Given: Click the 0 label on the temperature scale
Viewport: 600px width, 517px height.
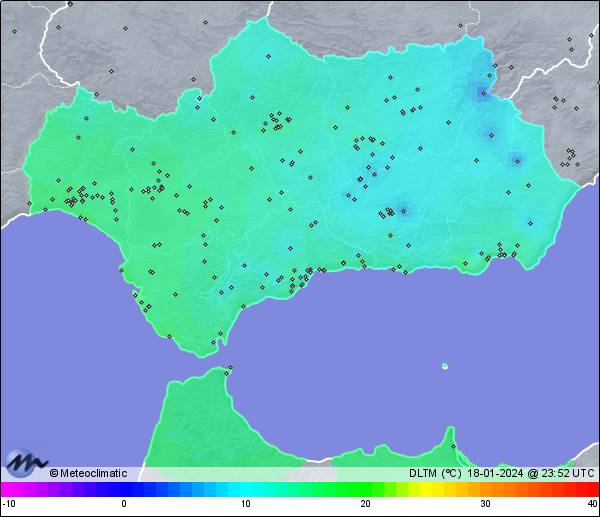Looking at the screenshot, I should pos(124,504).
